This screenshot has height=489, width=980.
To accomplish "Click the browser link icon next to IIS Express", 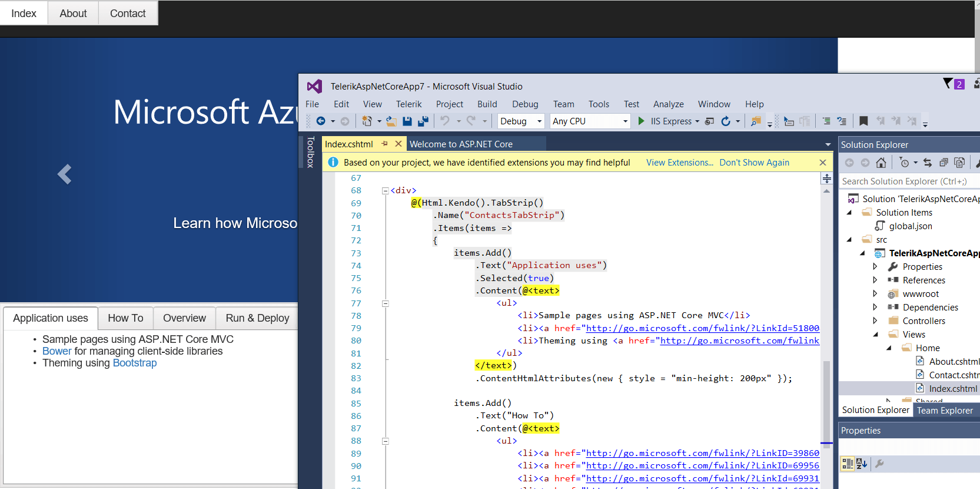I will tap(709, 121).
